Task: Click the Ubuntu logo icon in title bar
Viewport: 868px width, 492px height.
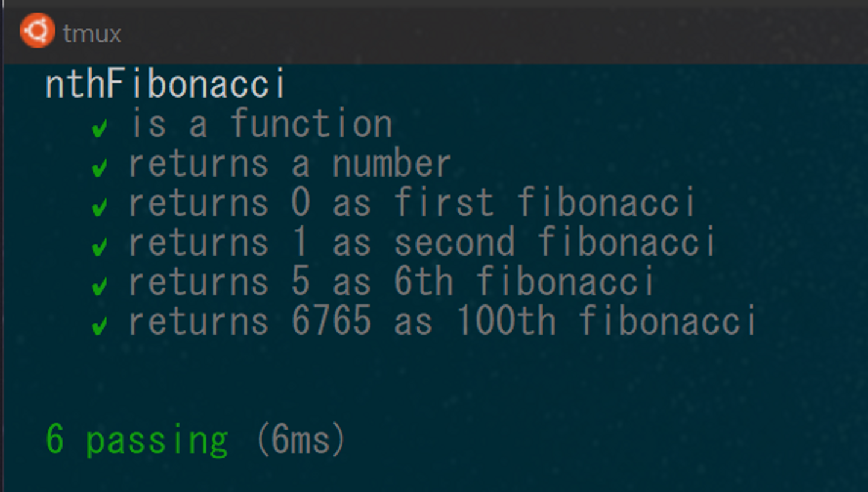Action: [x=37, y=31]
